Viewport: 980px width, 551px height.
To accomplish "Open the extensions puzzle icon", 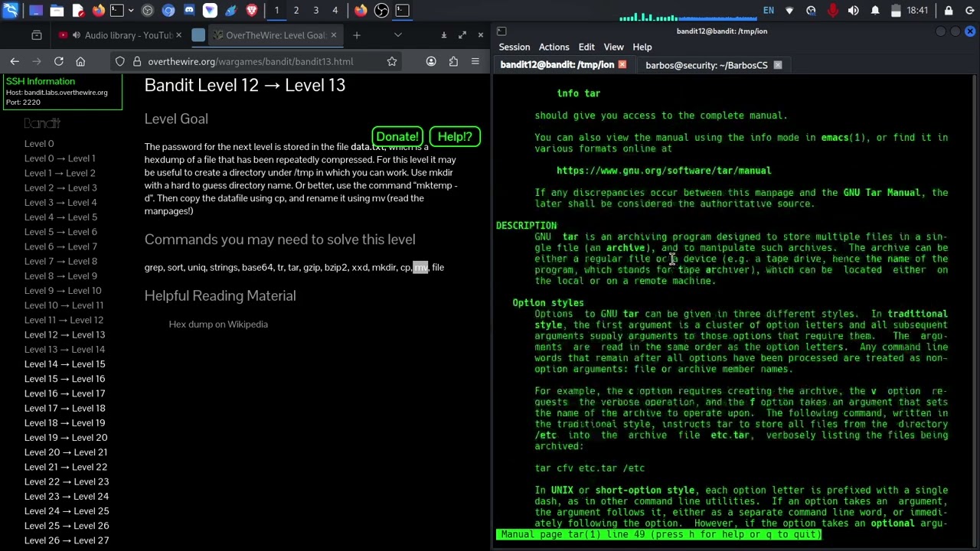I will pos(453,61).
